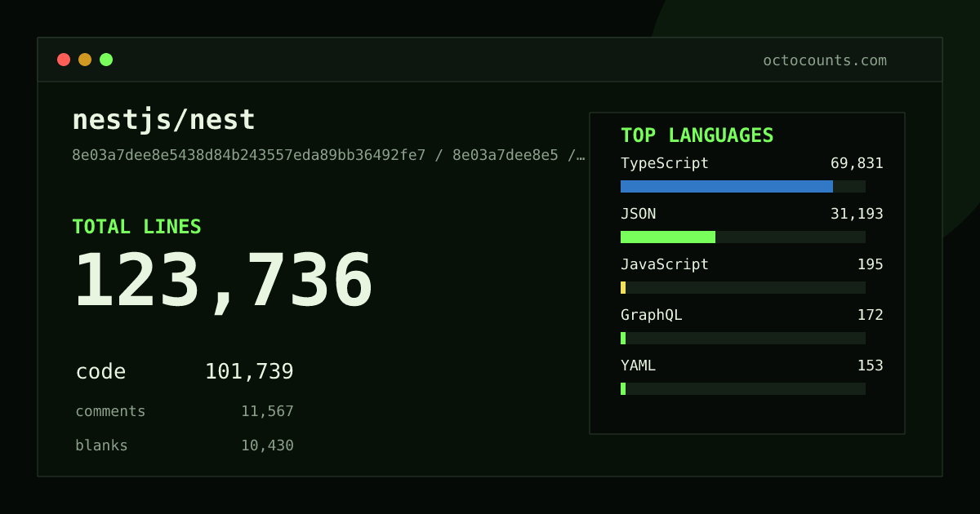Click the red window dot
This screenshot has width=980, height=514.
point(64,60)
